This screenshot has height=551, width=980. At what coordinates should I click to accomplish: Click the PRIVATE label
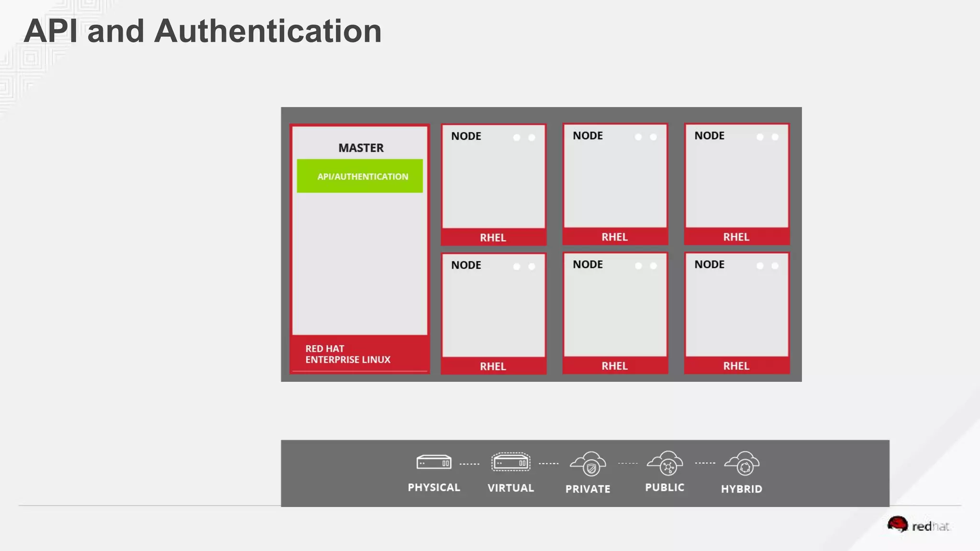coord(588,489)
